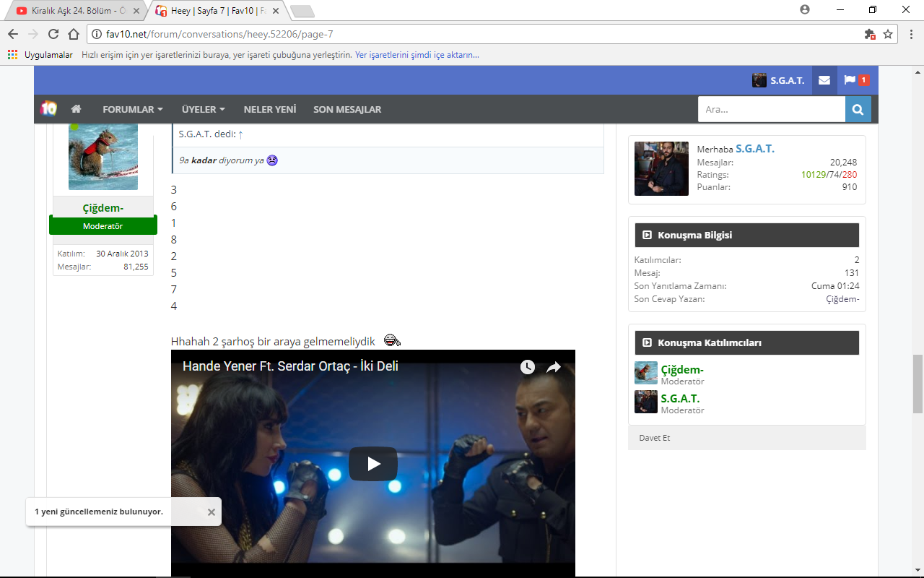Expand the FORUMLAR dropdown menu
924x578 pixels.
132,109
